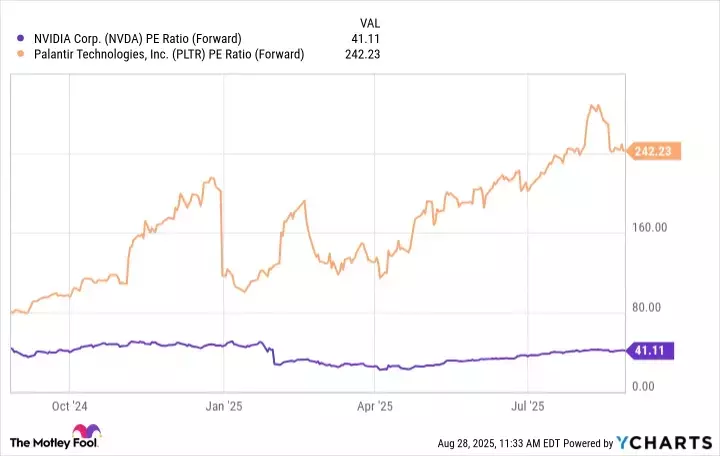
Task: Click the Jul '25 x-axis label
Action: [x=528, y=406]
